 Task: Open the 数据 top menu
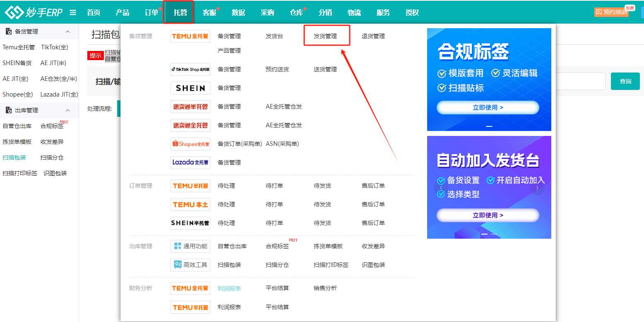coord(238,12)
